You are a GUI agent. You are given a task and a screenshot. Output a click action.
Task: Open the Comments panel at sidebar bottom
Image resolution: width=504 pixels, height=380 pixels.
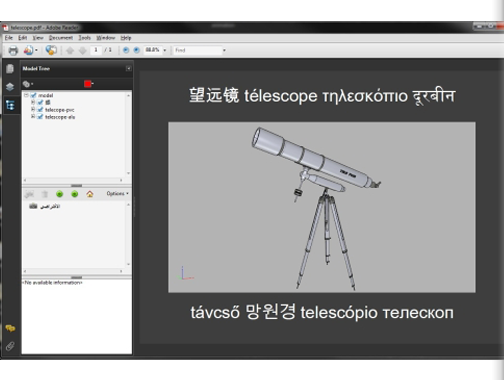pyautogui.click(x=10, y=328)
